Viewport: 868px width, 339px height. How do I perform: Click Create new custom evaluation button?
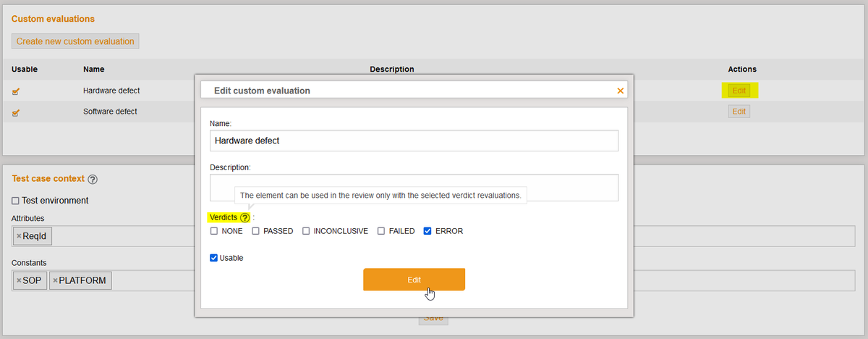pyautogui.click(x=75, y=41)
